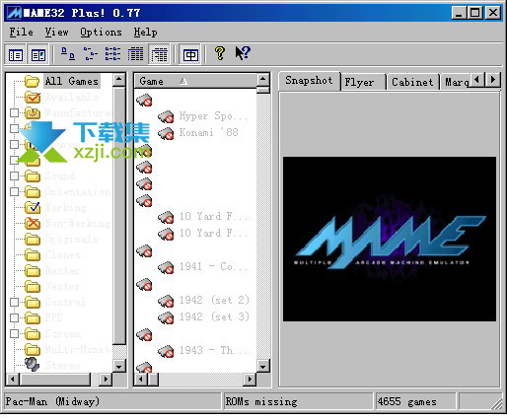507x420 pixels.
Task: Select the Working folder with checkmark
Action: pyautogui.click(x=66, y=207)
